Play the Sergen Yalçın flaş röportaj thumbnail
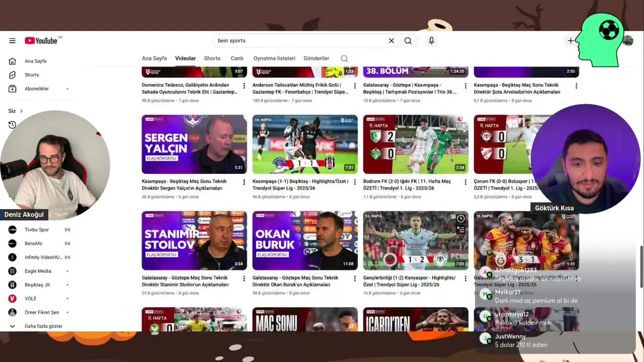This screenshot has height=362, width=644. (x=194, y=144)
